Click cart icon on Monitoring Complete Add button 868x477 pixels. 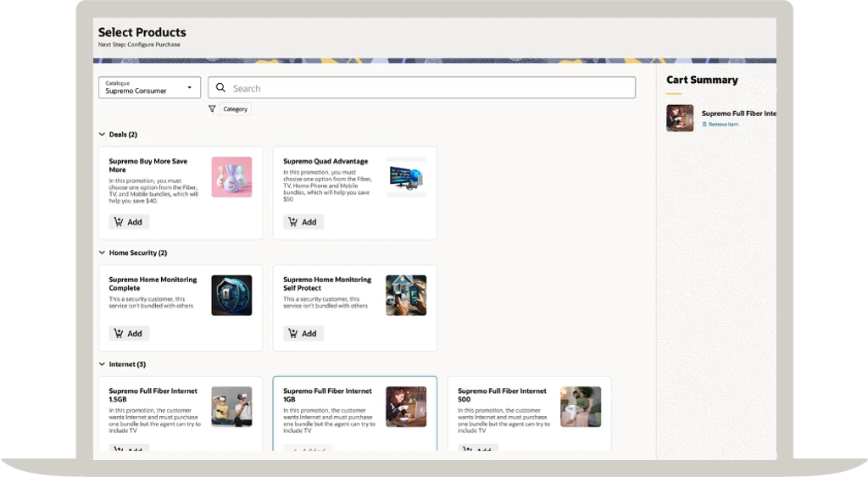click(x=119, y=333)
